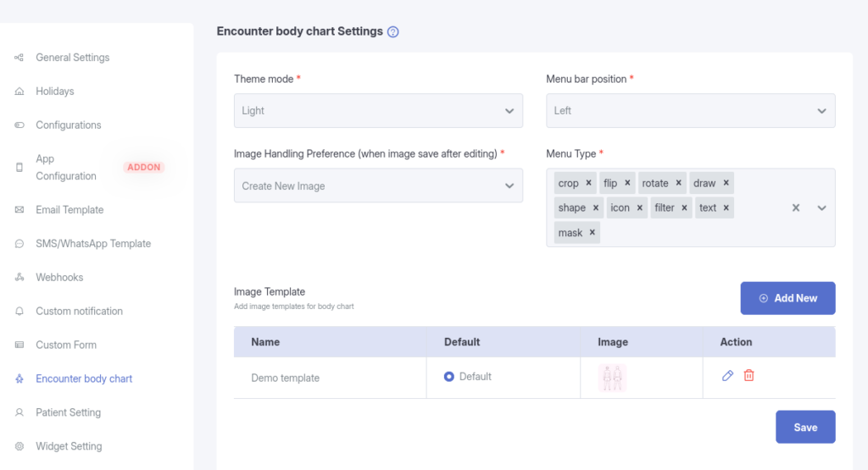This screenshot has height=470, width=868.
Task: Open the Theme mode dropdown
Action: 378,111
